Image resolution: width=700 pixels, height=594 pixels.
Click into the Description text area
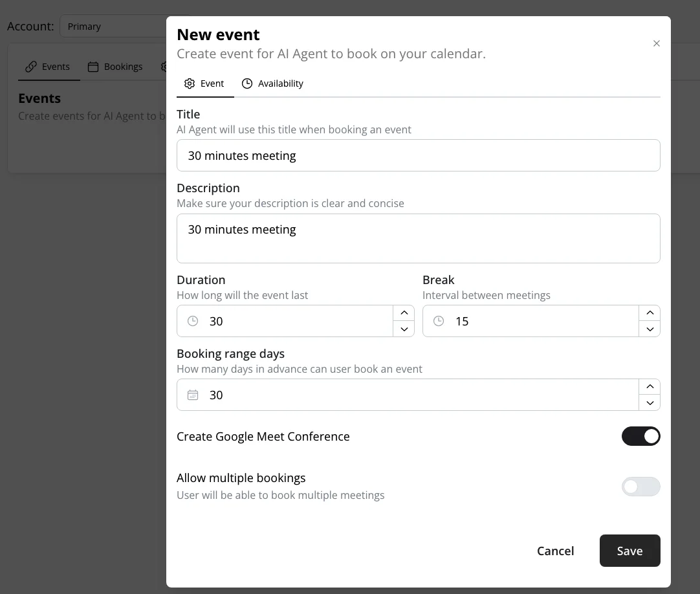click(419, 239)
